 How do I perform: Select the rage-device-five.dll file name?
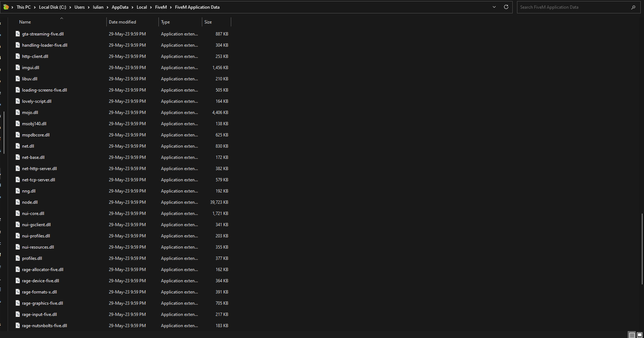41,281
